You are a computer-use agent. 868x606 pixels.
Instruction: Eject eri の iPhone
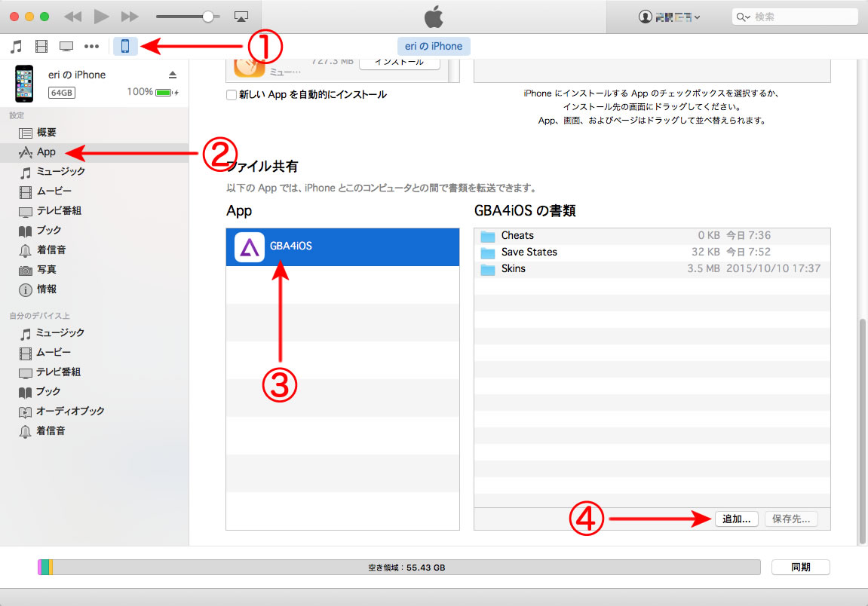tap(173, 75)
